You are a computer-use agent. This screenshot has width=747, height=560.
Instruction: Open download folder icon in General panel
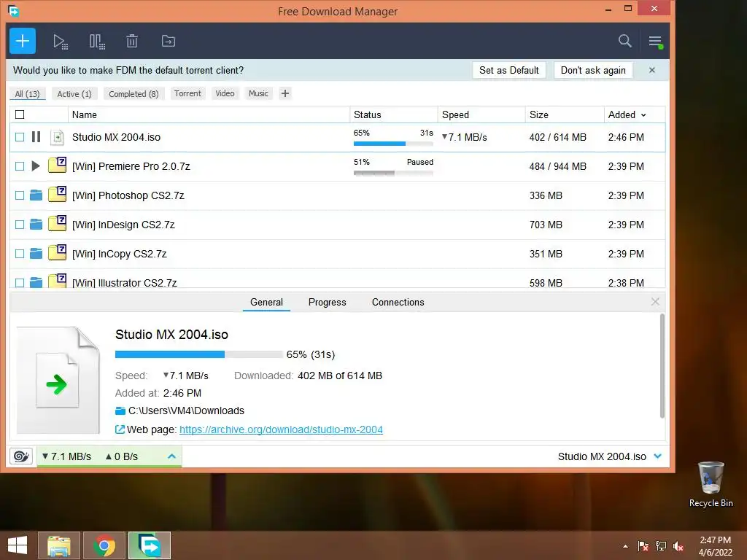(120, 411)
